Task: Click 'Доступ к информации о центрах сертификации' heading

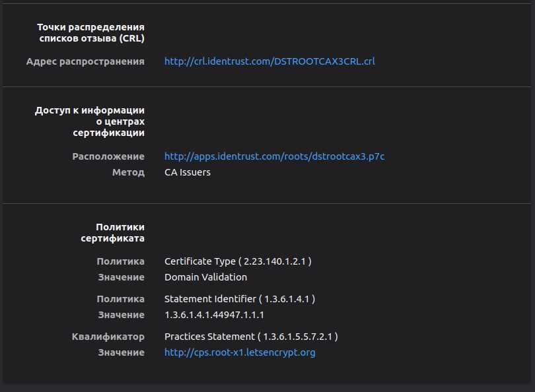Action: 90,121
